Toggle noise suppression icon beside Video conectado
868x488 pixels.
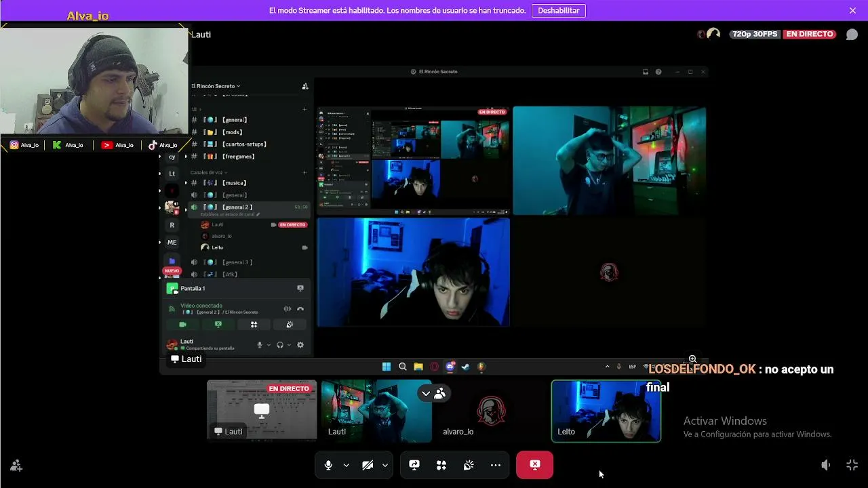(x=288, y=309)
